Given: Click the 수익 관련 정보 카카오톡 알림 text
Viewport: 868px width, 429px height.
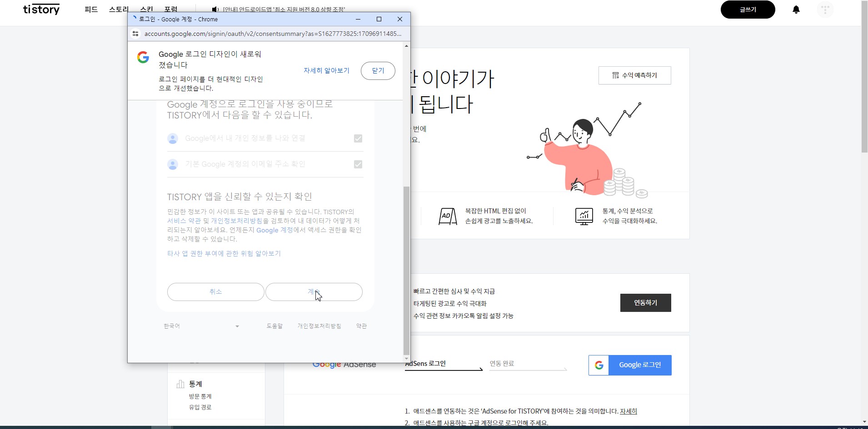Looking at the screenshot, I should coord(463,316).
